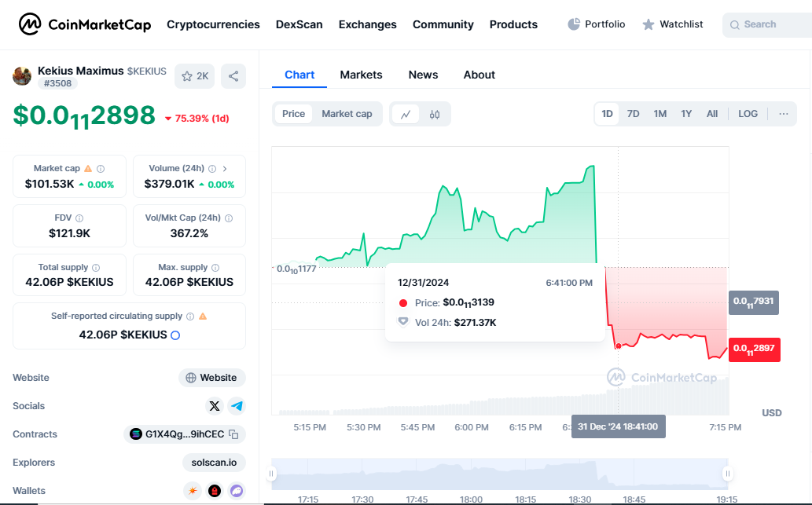
Task: Open the Watchlist star link
Action: pos(673,24)
